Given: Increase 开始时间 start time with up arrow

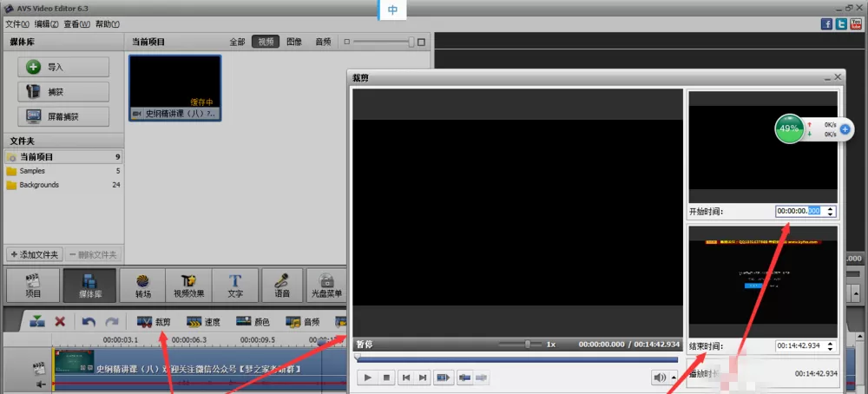Looking at the screenshot, I should (829, 208).
